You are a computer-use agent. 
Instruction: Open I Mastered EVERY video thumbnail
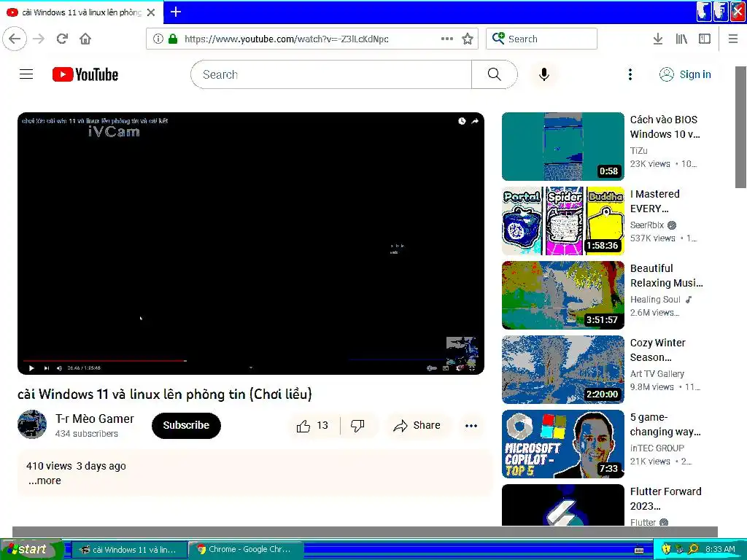562,221
